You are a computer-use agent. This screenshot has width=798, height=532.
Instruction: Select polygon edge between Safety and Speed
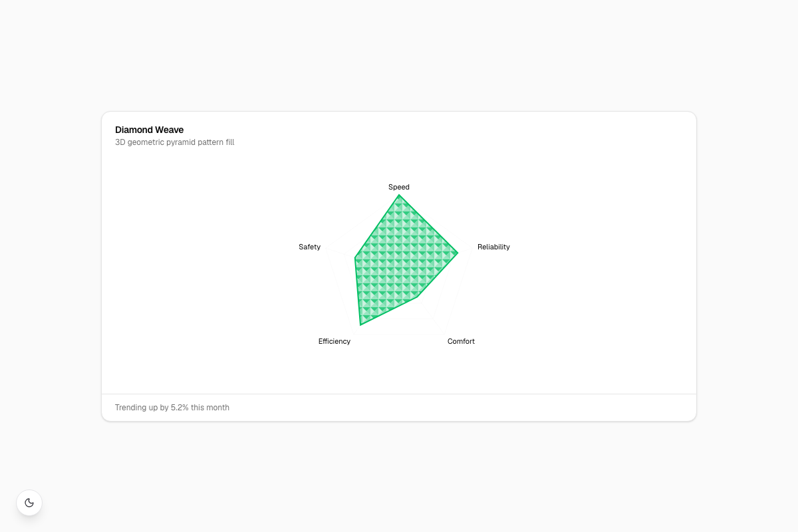pos(377,226)
